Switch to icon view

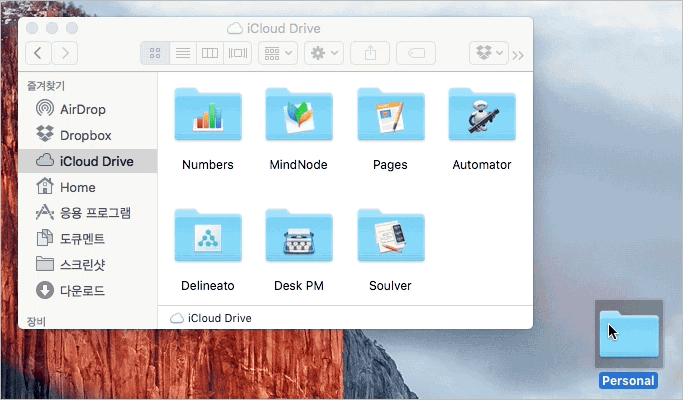tap(155, 53)
